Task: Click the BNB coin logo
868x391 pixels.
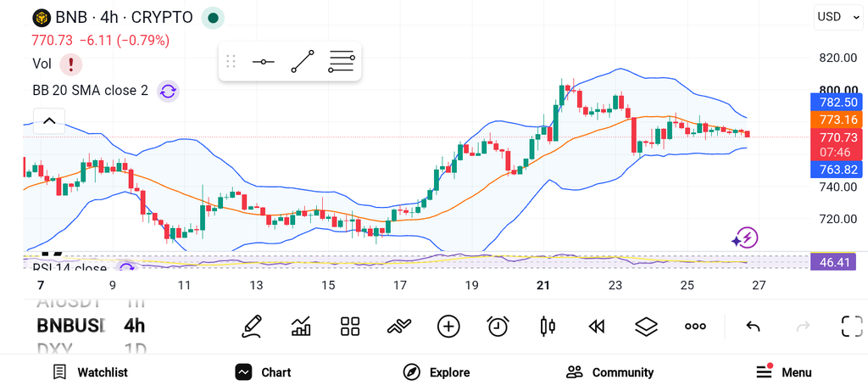Action: coord(42,18)
